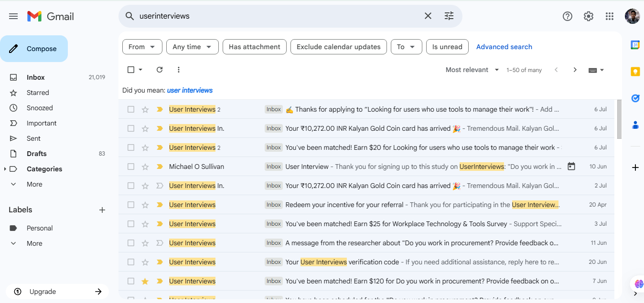This screenshot has height=303, width=644.
Task: Show search options slider icon
Action: 449,16
